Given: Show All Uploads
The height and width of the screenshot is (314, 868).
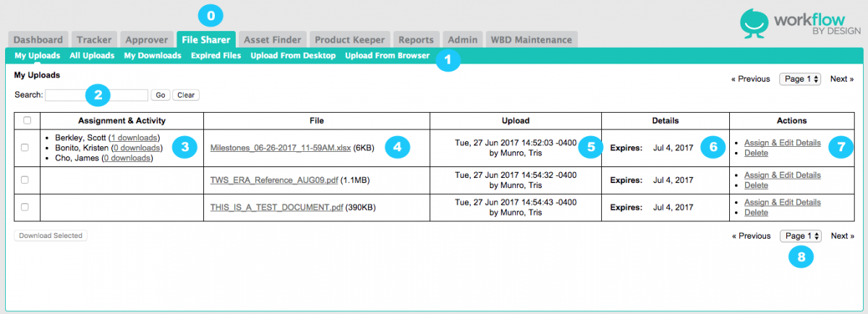Looking at the screenshot, I should click(x=92, y=56).
